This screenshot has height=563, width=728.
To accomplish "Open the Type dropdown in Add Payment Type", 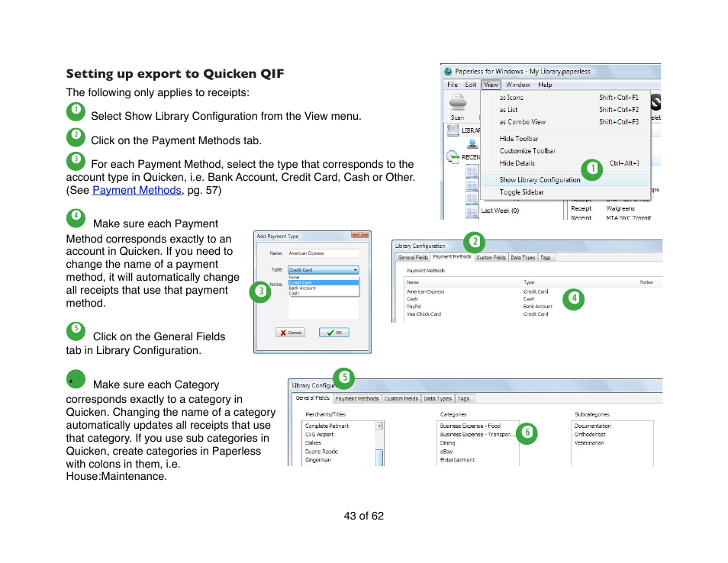I will pyautogui.click(x=323, y=269).
